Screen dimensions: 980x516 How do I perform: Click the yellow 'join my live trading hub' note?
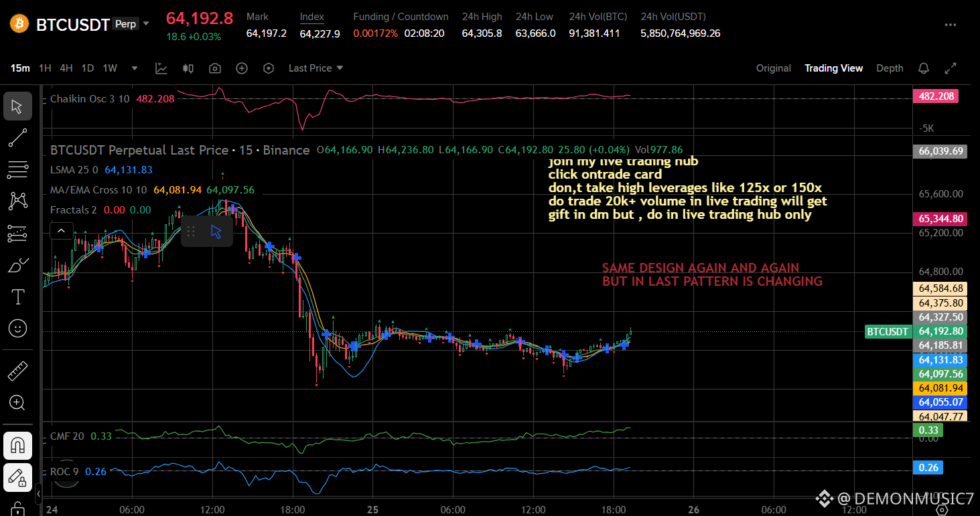[623, 161]
